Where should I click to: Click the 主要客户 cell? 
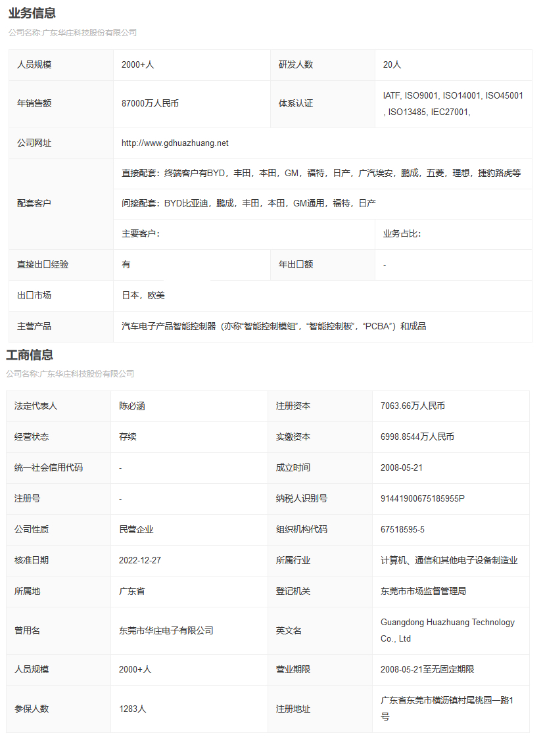[x=244, y=234]
